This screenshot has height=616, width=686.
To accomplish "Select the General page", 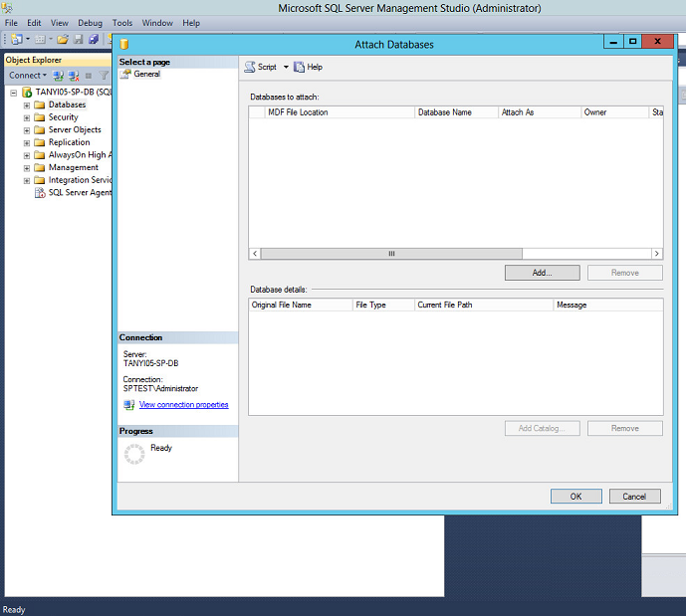I will coord(146,75).
